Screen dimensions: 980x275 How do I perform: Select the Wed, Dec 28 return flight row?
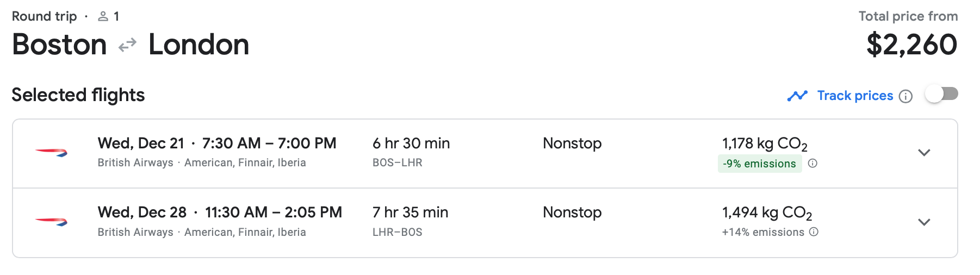(x=219, y=212)
